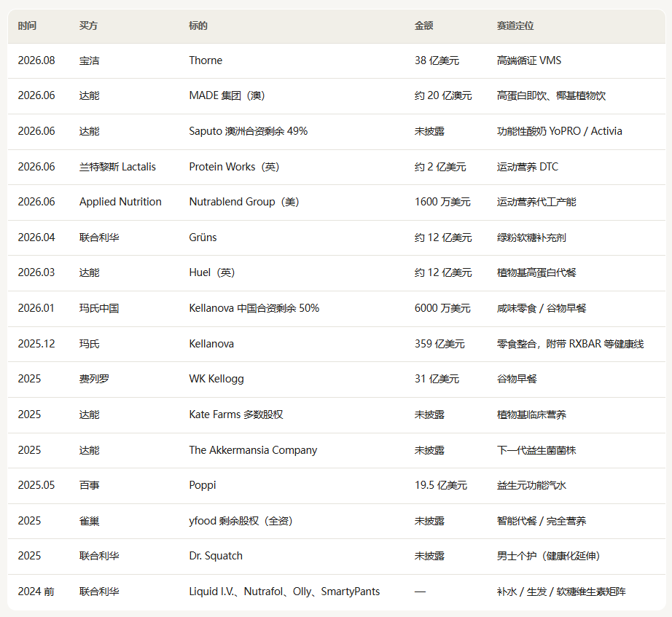Select 零食整合，附带 RXBAR 等健康线 cell
The height and width of the screenshot is (617, 672).
[x=570, y=344]
